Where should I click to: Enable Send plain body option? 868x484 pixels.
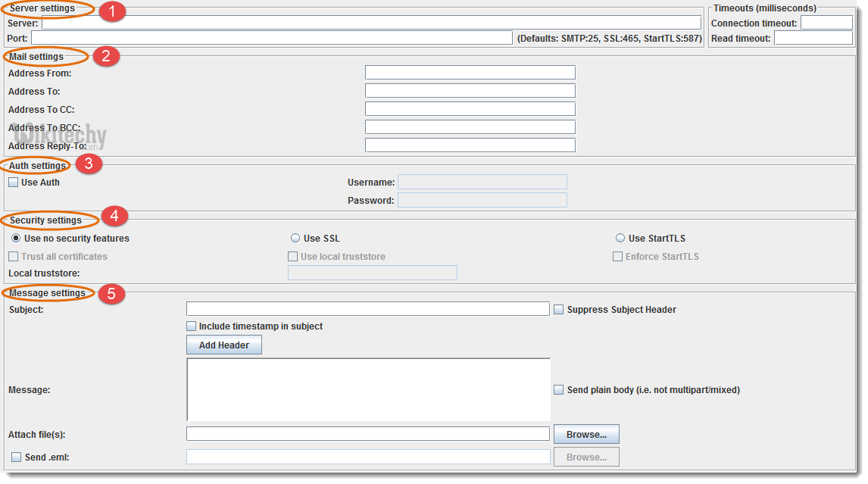pos(559,390)
